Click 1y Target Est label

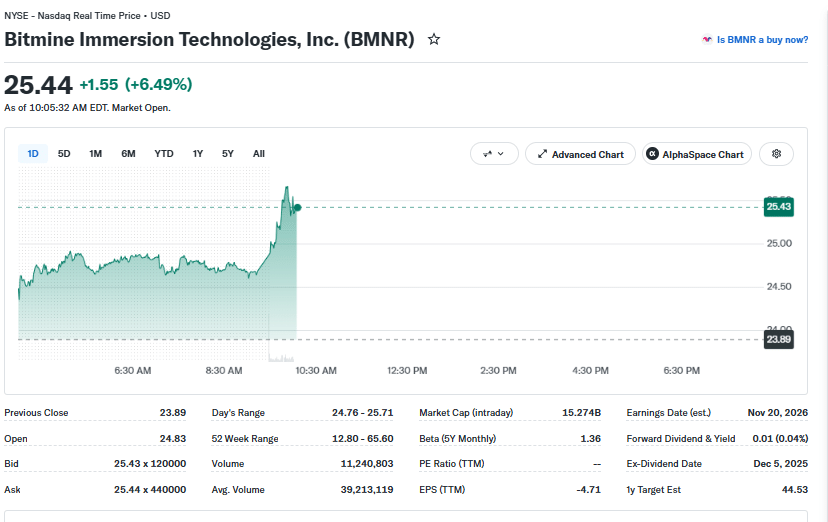click(x=654, y=489)
